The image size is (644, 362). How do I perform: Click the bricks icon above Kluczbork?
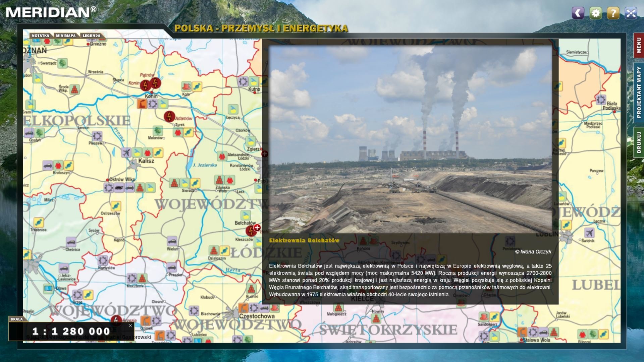[142, 278]
